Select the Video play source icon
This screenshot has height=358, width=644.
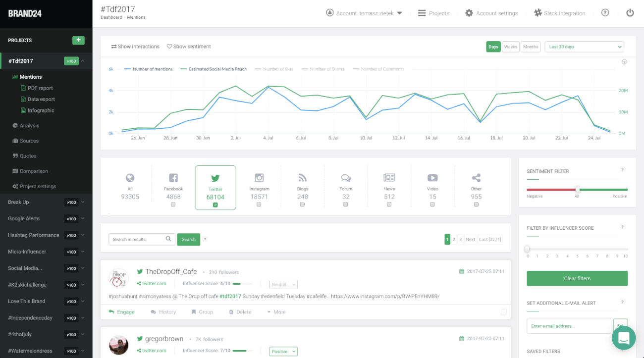pyautogui.click(x=432, y=178)
